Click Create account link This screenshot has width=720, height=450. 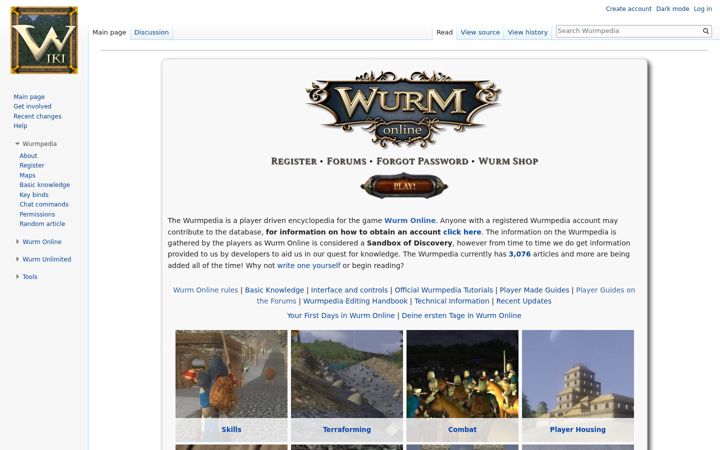point(628,9)
